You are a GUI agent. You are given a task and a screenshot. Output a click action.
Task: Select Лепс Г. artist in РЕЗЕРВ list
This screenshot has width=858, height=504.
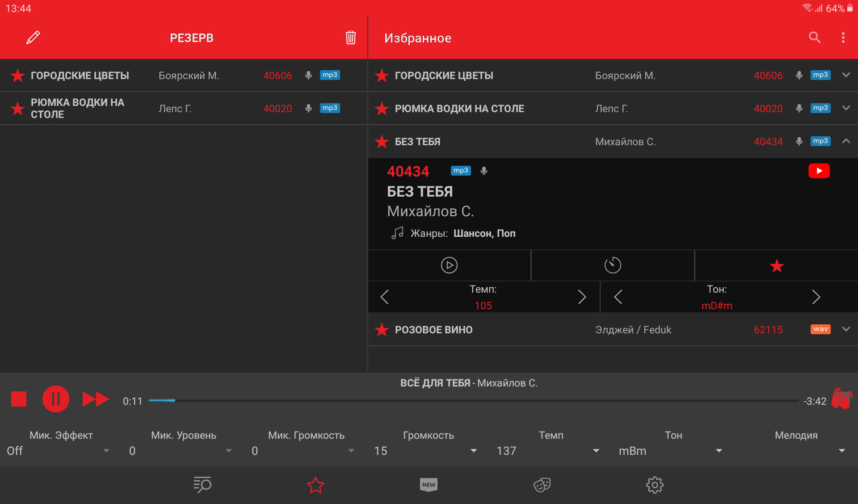coord(175,109)
